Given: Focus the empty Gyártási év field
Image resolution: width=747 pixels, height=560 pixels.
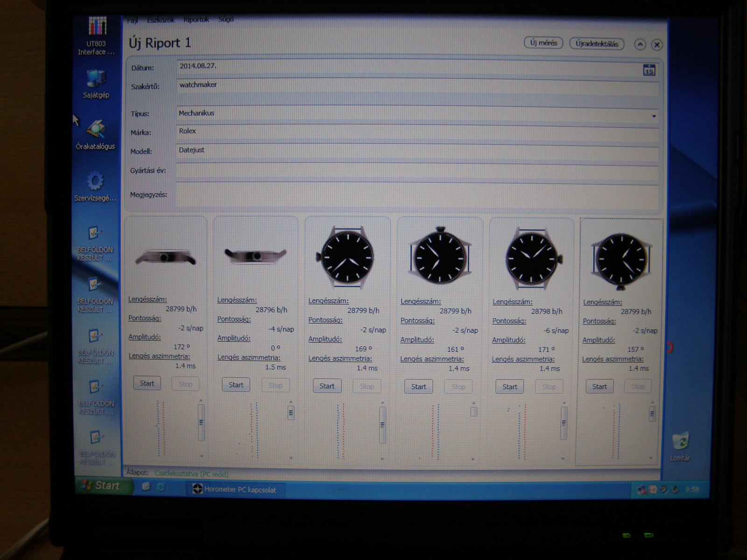Looking at the screenshot, I should click(417, 171).
